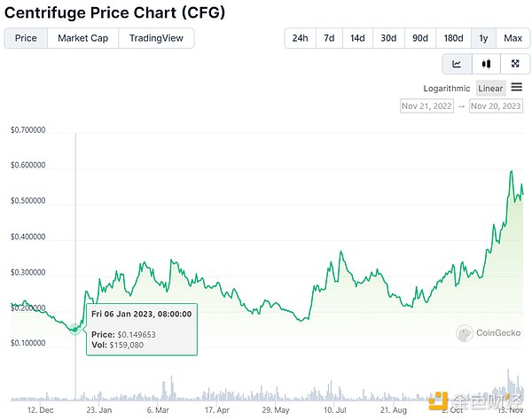Switch to the Market Cap tab
Image resolution: width=532 pixels, height=420 pixels.
coord(82,38)
